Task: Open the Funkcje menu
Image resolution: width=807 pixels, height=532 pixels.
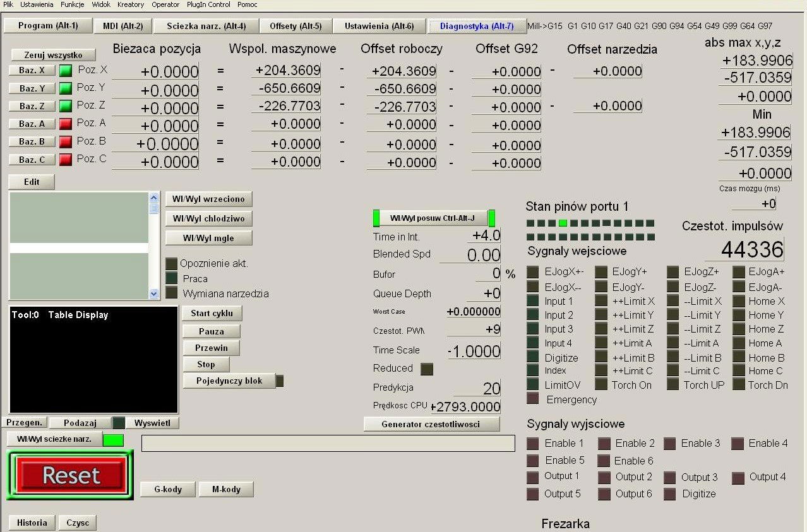Action: [x=73, y=4]
